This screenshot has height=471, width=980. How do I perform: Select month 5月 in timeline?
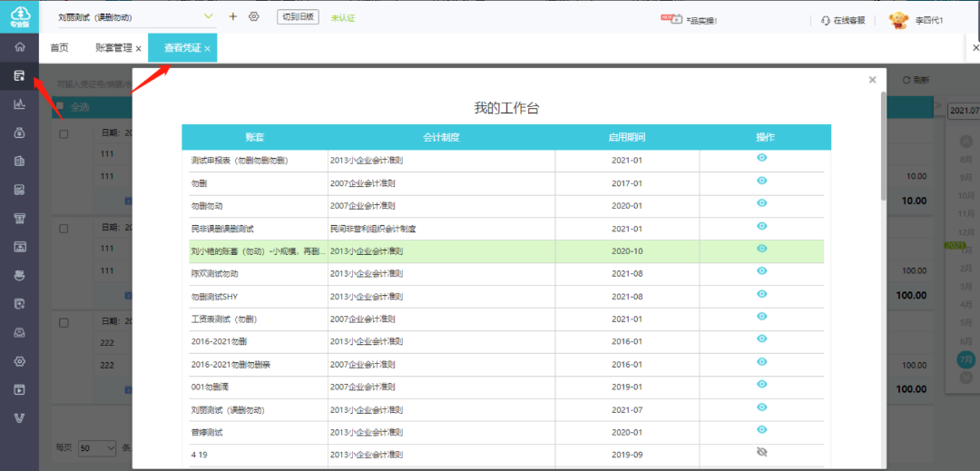[x=965, y=322]
